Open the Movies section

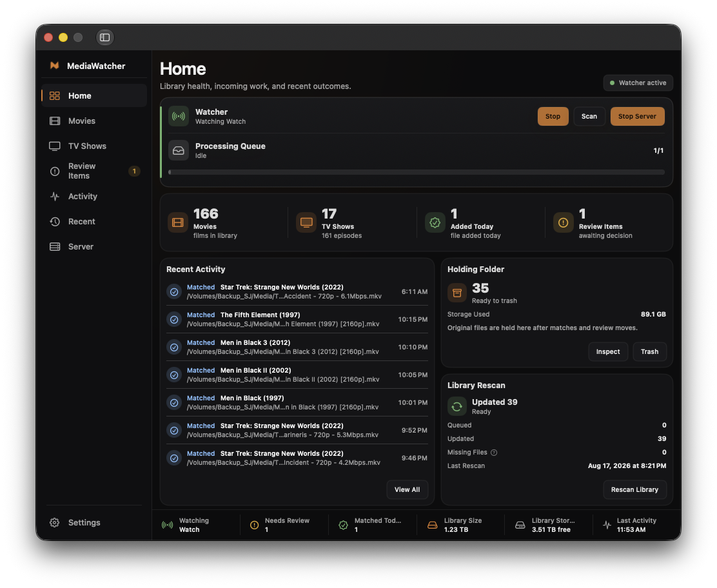[94, 121]
